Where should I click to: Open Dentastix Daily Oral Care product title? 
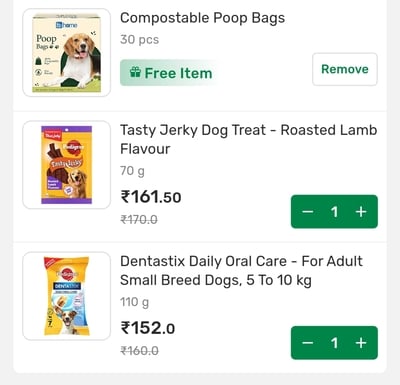241,271
